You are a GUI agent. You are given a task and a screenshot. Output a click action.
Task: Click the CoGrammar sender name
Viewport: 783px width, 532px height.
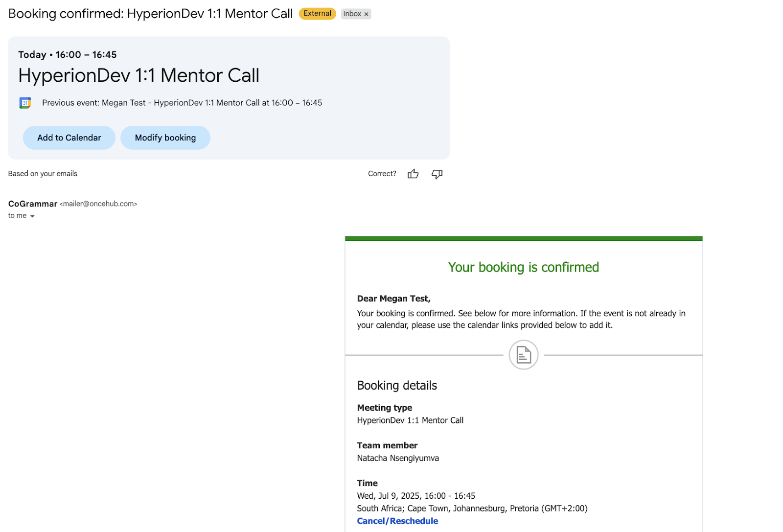tap(33, 204)
